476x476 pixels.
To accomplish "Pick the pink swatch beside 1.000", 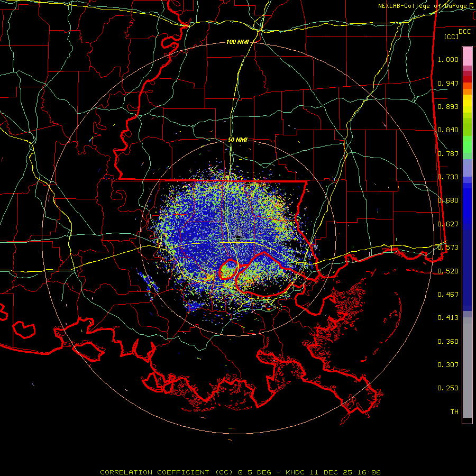I will click(467, 57).
